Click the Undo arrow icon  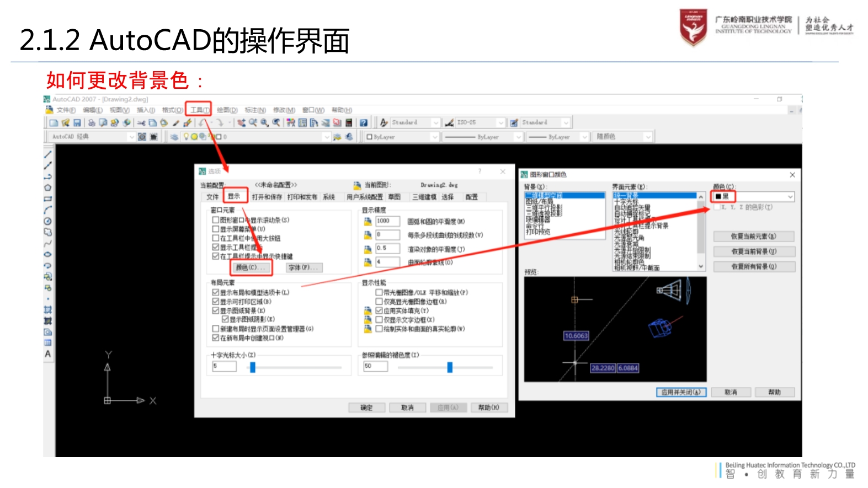pyautogui.click(x=203, y=122)
